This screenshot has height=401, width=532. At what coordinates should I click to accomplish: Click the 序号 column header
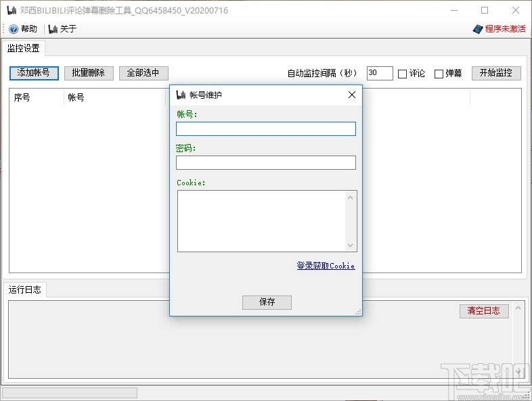click(37, 97)
